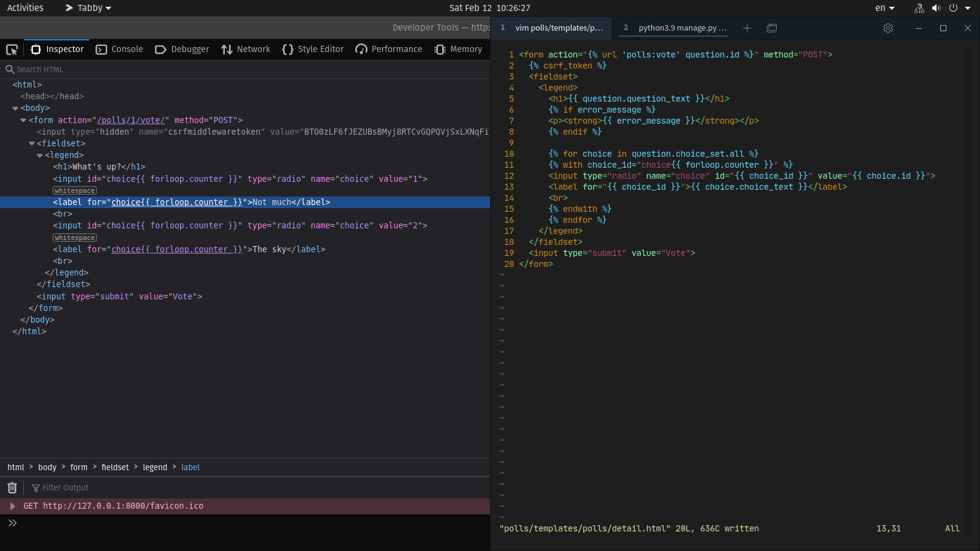
Task: Select legend in the breadcrumb trail
Action: click(155, 467)
